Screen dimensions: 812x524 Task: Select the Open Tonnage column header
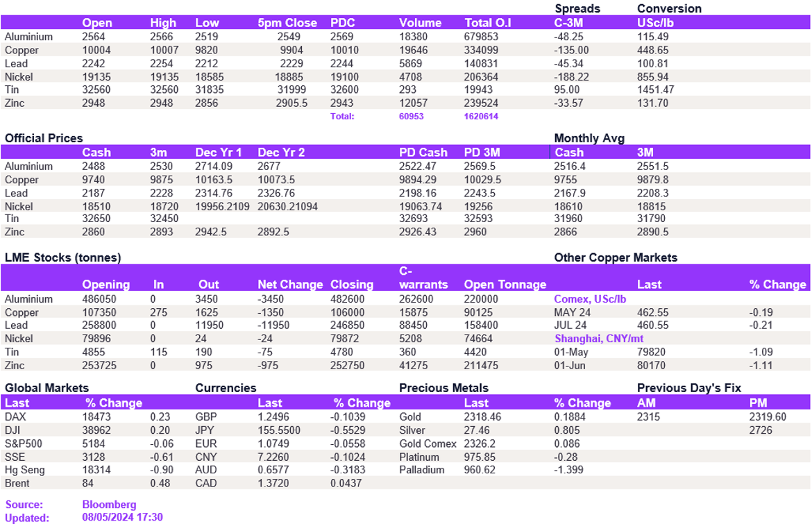(x=505, y=285)
